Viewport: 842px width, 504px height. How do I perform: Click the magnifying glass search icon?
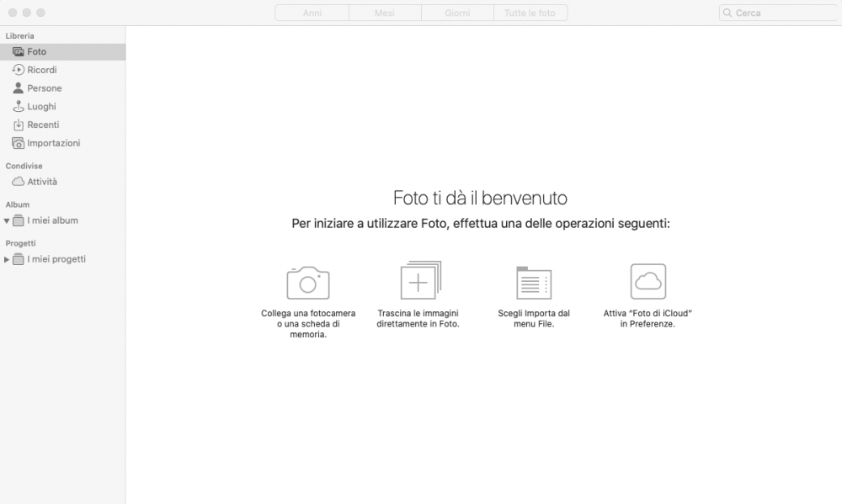[727, 13]
